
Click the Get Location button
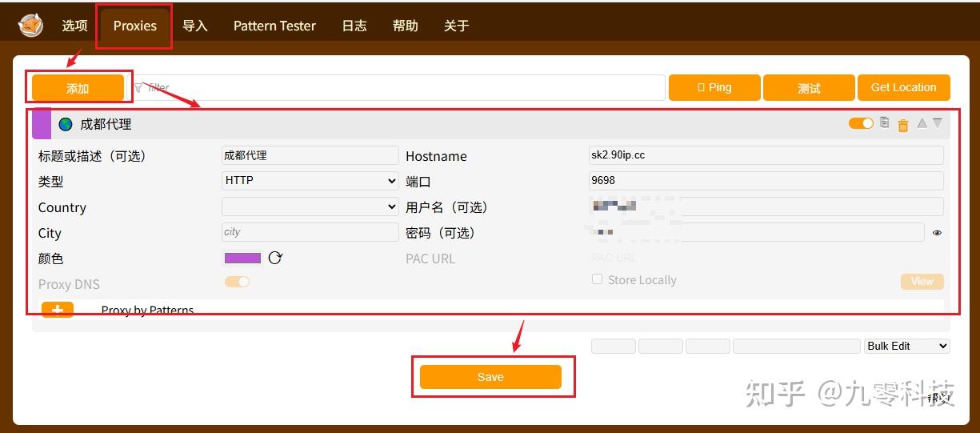click(904, 88)
